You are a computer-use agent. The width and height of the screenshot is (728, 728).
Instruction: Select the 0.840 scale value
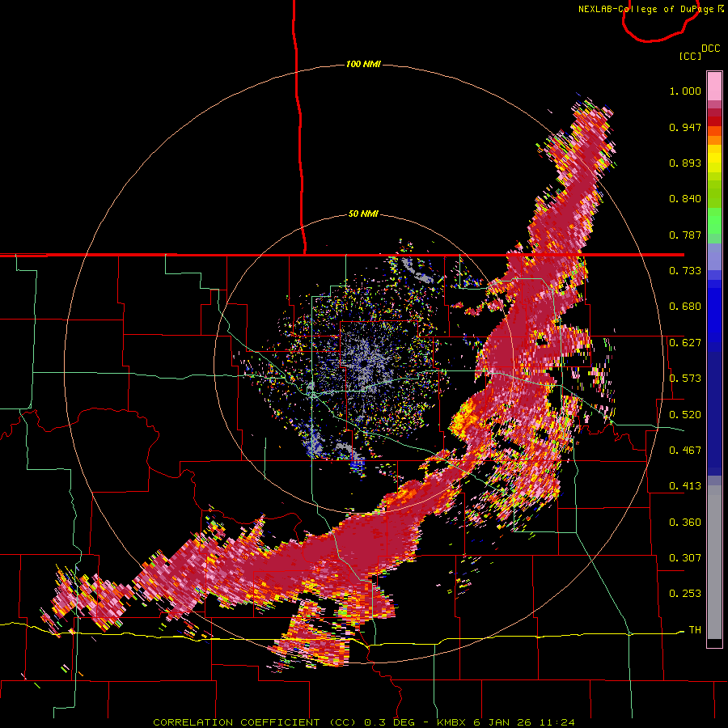point(685,199)
